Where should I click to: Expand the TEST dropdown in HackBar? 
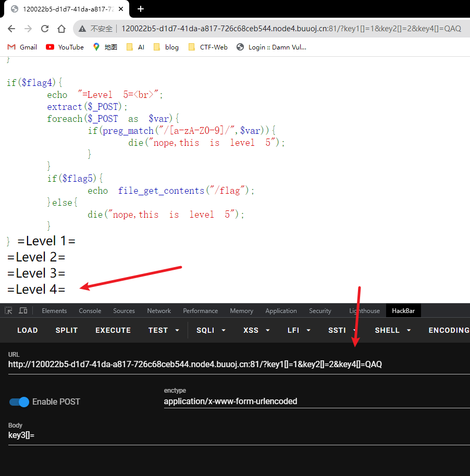(x=164, y=330)
